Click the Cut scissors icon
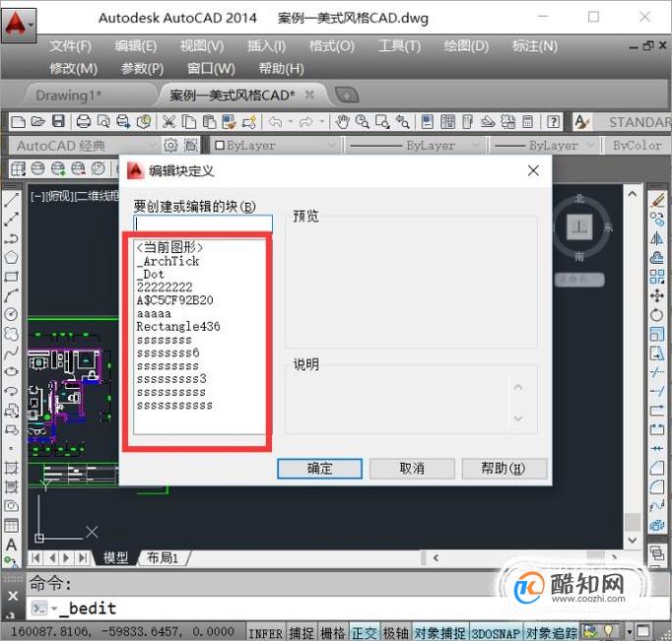Image resolution: width=672 pixels, height=641 pixels. [x=168, y=122]
